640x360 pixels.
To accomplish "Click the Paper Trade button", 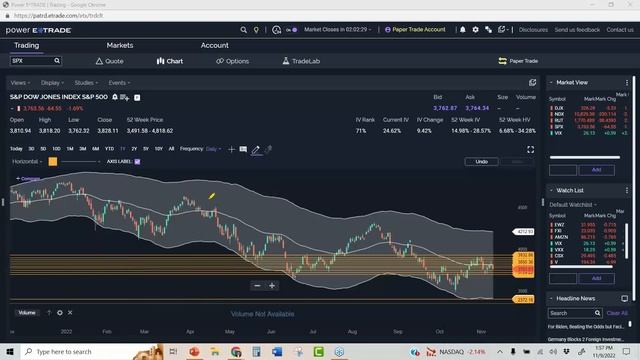I will pyautogui.click(x=518, y=61).
